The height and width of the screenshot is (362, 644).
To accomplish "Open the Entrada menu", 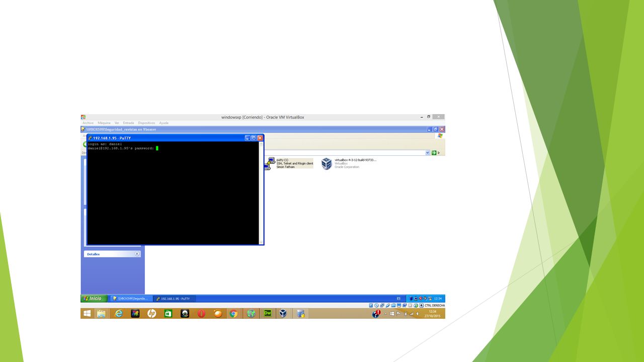I will [128, 123].
